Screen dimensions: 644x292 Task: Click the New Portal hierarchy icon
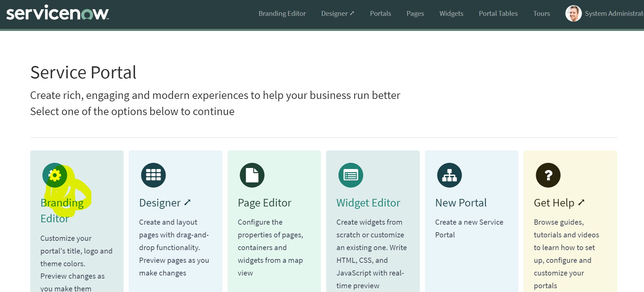(449, 175)
